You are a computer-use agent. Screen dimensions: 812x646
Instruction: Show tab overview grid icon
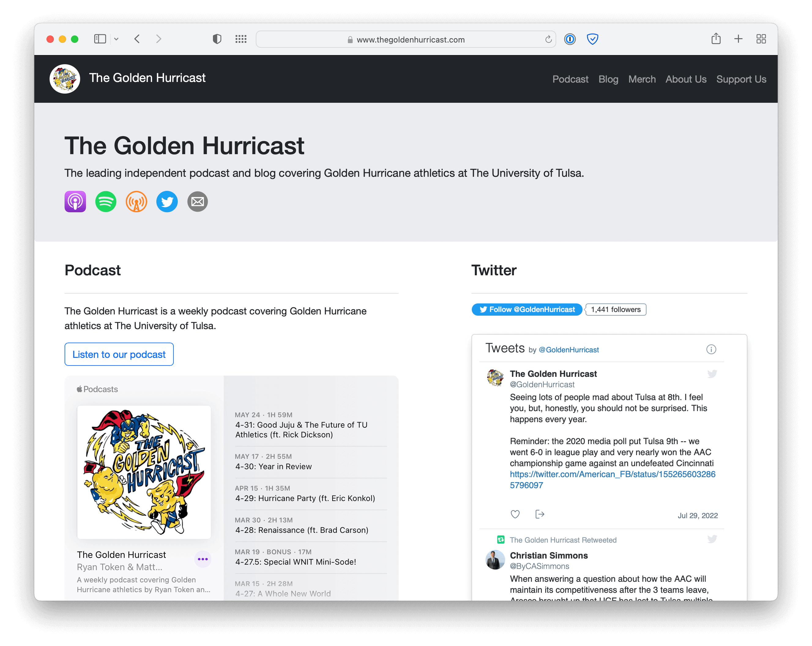[761, 39]
